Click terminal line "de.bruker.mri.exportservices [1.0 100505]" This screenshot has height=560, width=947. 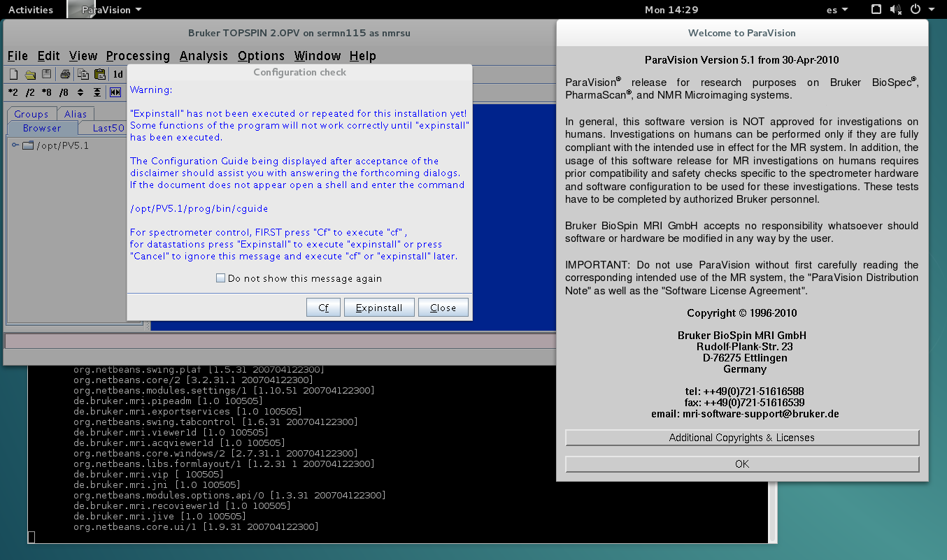tap(187, 411)
